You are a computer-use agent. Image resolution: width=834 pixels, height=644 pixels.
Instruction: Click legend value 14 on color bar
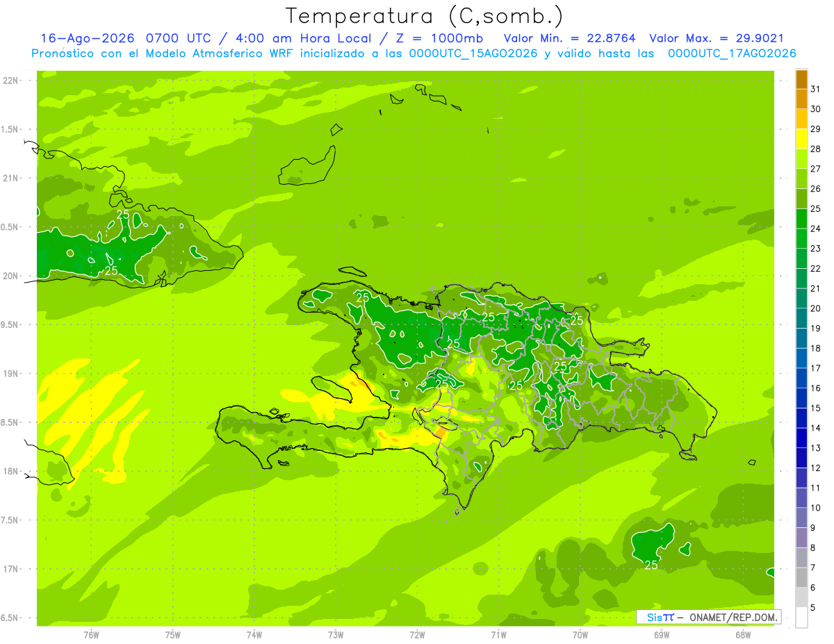816,428
